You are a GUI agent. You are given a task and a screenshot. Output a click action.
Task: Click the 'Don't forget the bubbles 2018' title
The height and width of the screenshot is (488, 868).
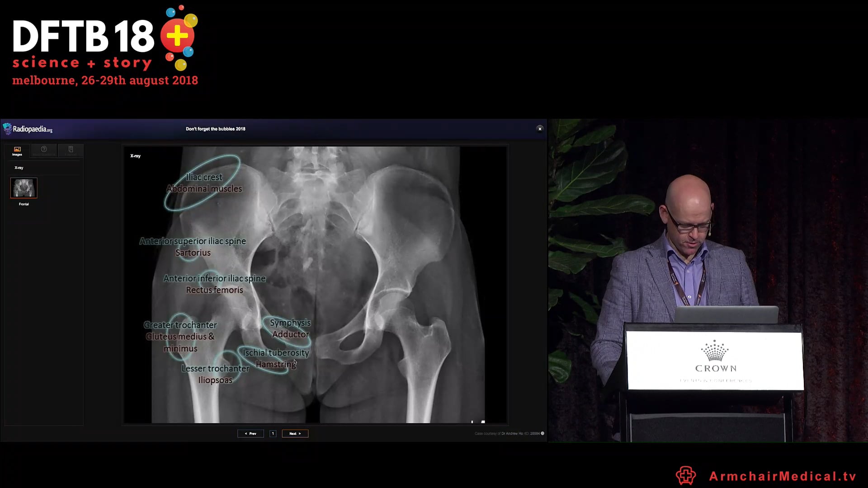pos(215,129)
